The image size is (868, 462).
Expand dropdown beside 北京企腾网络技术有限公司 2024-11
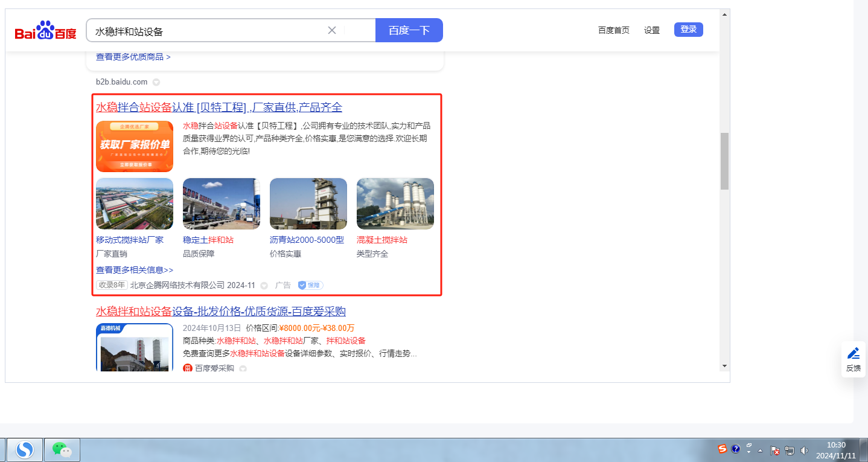(x=264, y=286)
